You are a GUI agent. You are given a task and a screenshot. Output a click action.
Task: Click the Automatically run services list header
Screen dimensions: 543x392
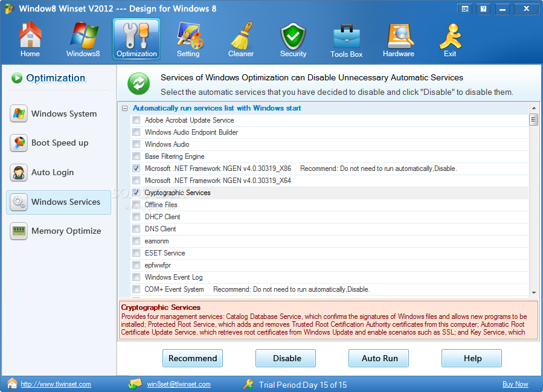217,108
